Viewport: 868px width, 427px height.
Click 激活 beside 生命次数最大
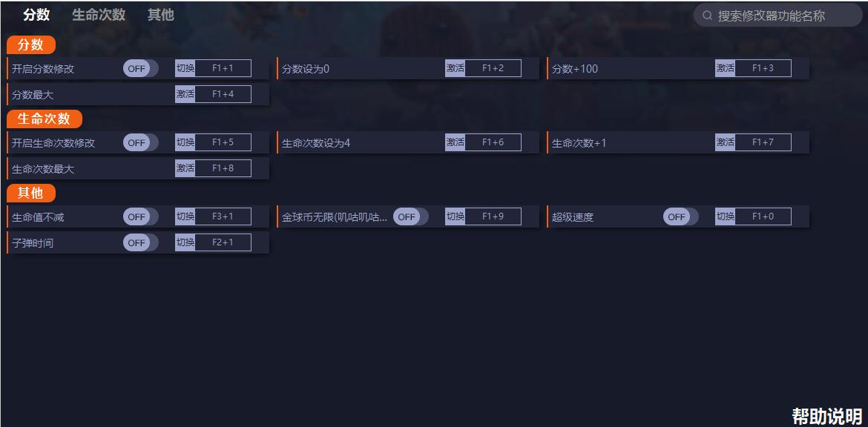click(x=185, y=168)
